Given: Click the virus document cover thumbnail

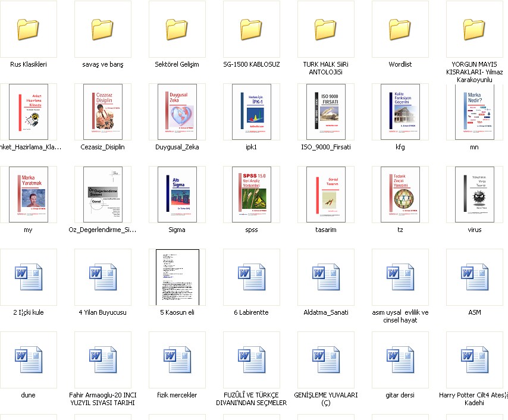Looking at the screenshot, I should pos(475,195).
